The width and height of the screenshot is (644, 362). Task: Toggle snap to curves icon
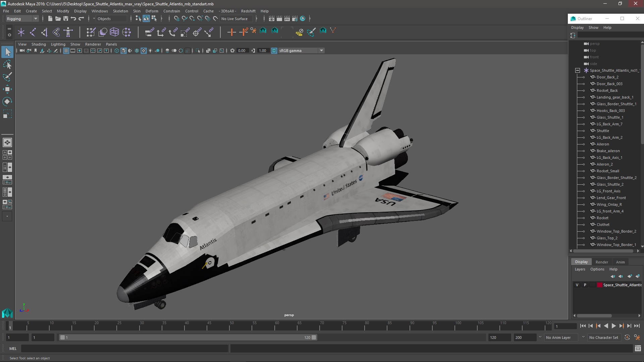click(184, 19)
